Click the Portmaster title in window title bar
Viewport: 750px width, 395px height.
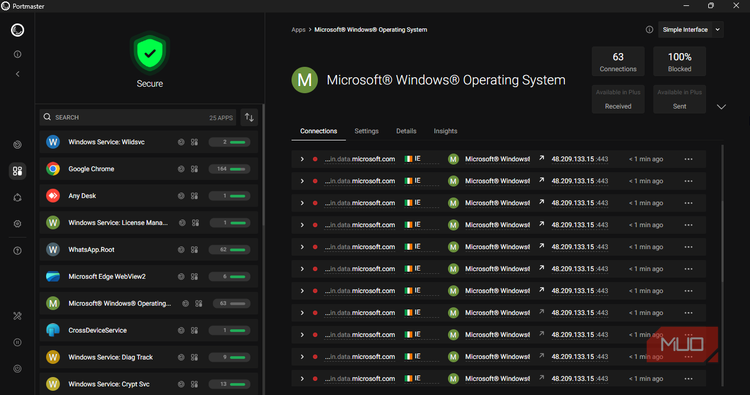(x=28, y=6)
